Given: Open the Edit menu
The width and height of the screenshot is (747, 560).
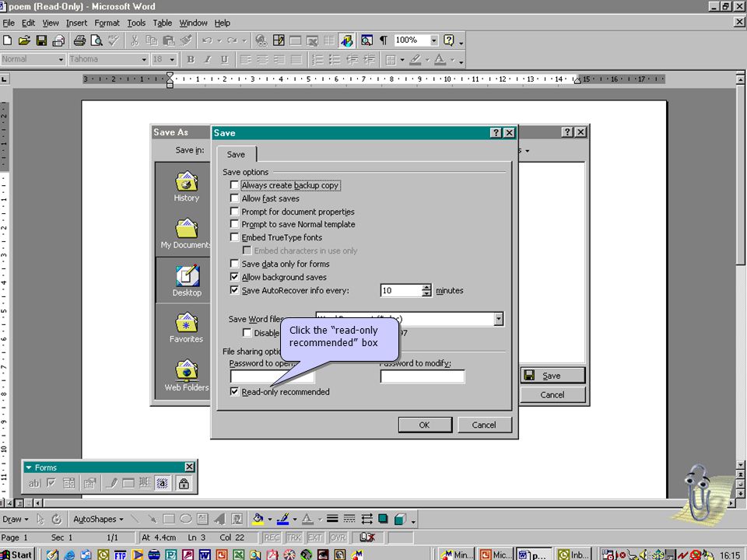Looking at the screenshot, I should point(29,23).
